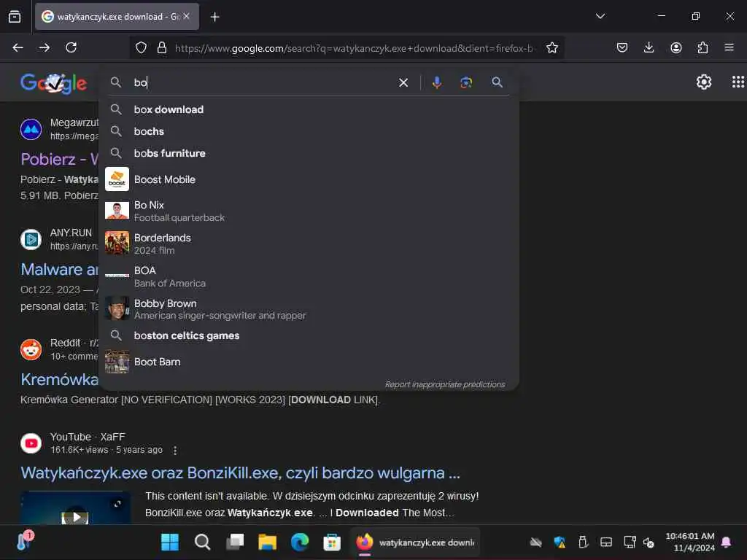
Task: Open Firefox application hamburger menu
Action: pos(729,47)
